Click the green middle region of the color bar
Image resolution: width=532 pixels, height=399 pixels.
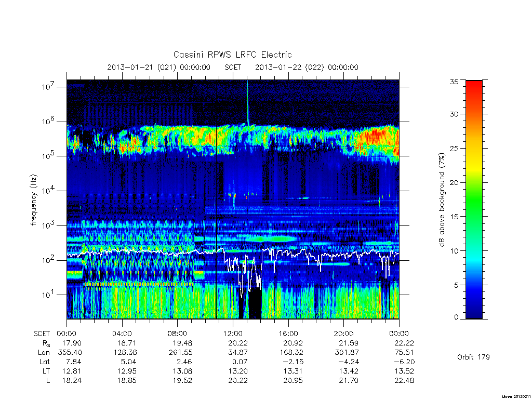[x=474, y=200]
